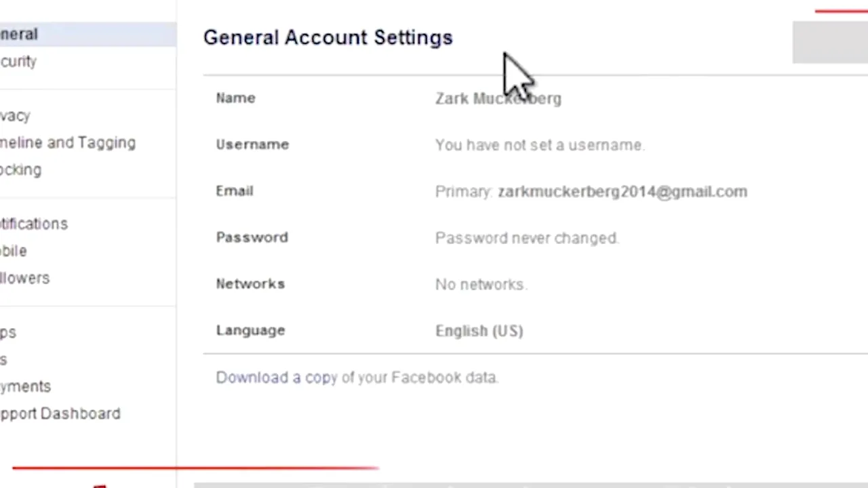Click the General Account Settings heading
The width and height of the screenshot is (868, 488).
point(328,38)
